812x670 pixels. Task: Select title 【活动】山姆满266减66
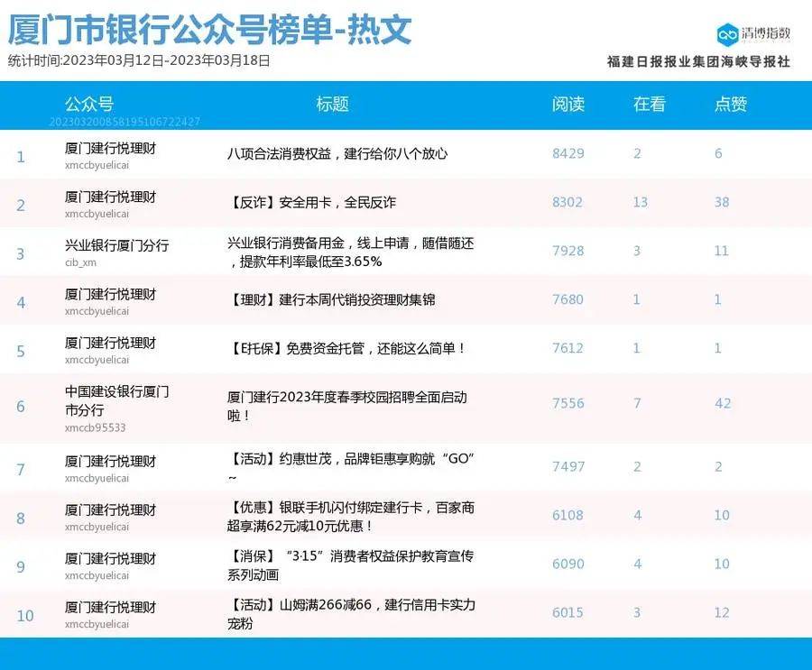click(351, 613)
